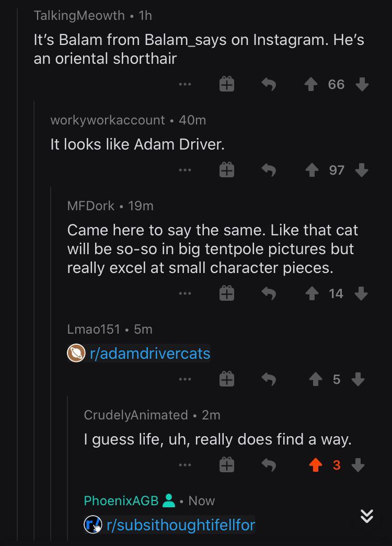Open the overflow menu on MFDork's comment
Viewport: 392px width, 546px height.
(185, 293)
